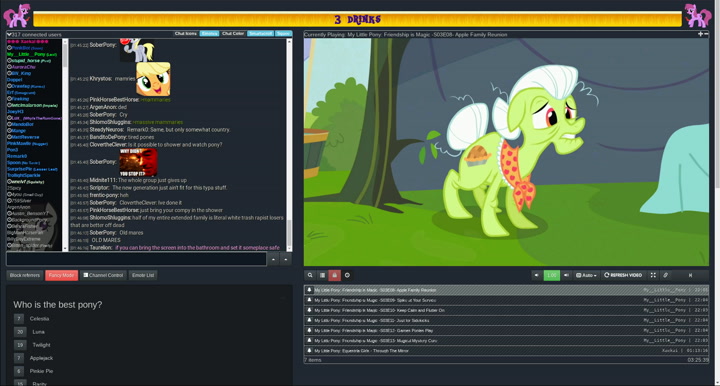Viewport: 720px width, 386px height.
Task: Select Keep Calm and Flutter On playlist title
Action: coord(379,310)
